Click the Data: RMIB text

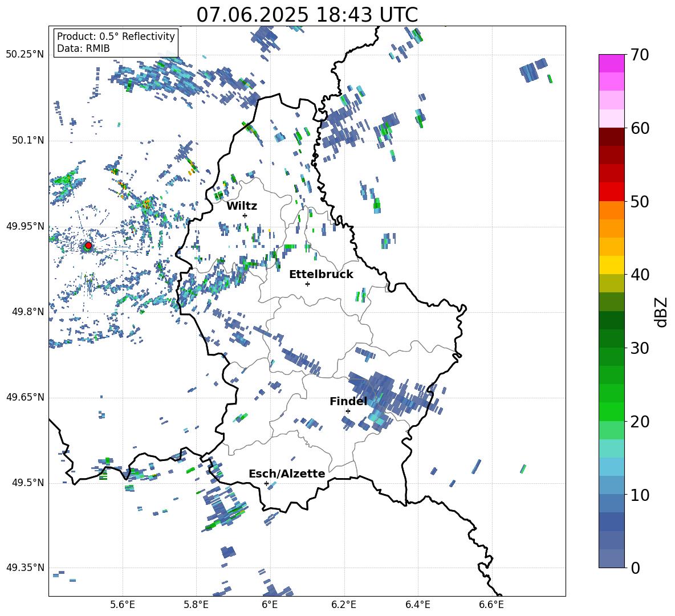coord(83,48)
